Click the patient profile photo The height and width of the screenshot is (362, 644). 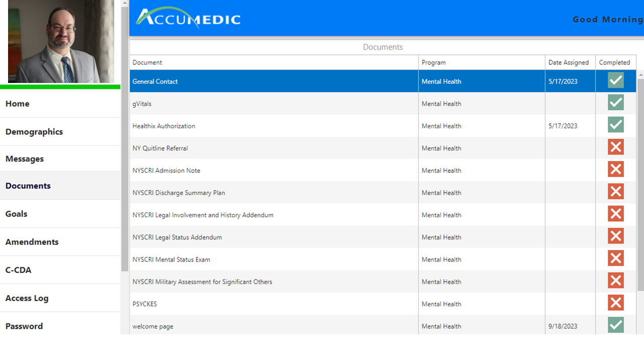(60, 41)
